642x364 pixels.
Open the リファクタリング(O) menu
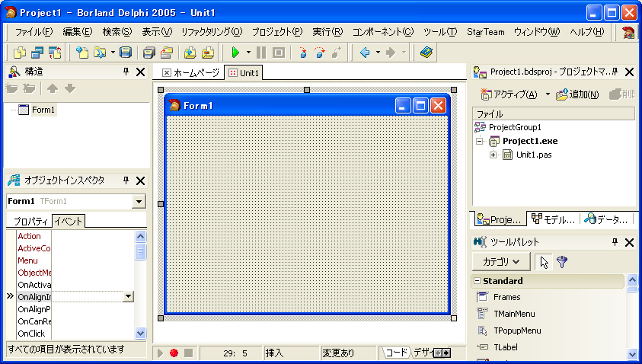(212, 31)
